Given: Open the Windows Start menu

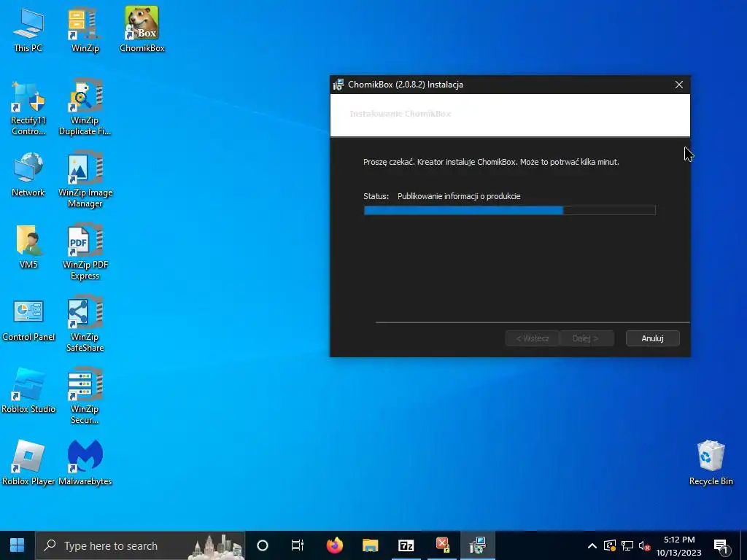Looking at the screenshot, I should coord(18,545).
